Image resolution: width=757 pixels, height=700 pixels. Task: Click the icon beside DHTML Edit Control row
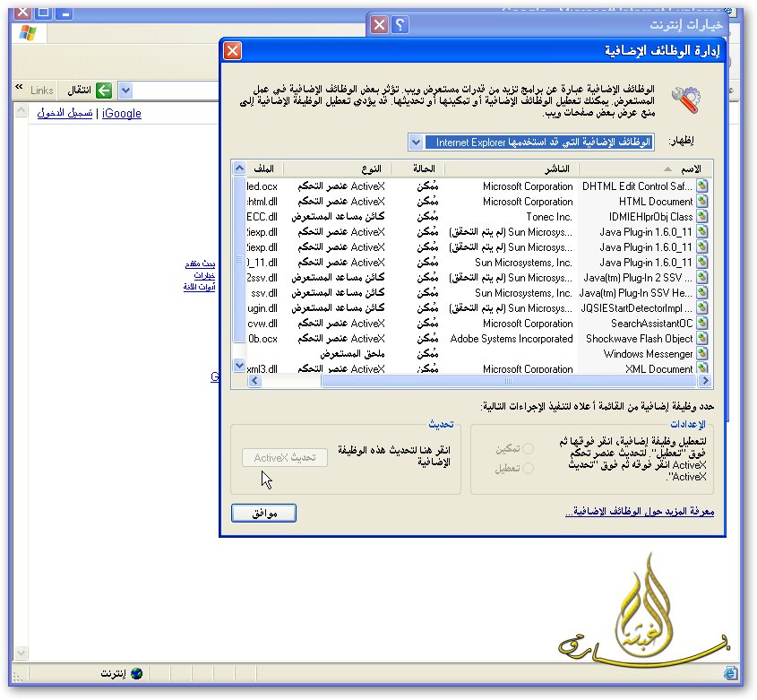tap(702, 186)
